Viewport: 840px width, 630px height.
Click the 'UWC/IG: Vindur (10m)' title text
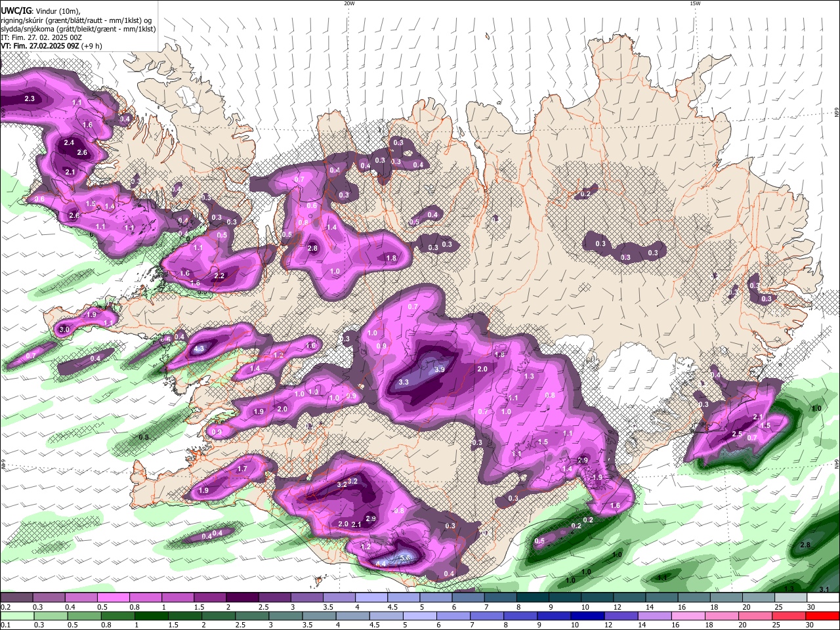point(41,11)
